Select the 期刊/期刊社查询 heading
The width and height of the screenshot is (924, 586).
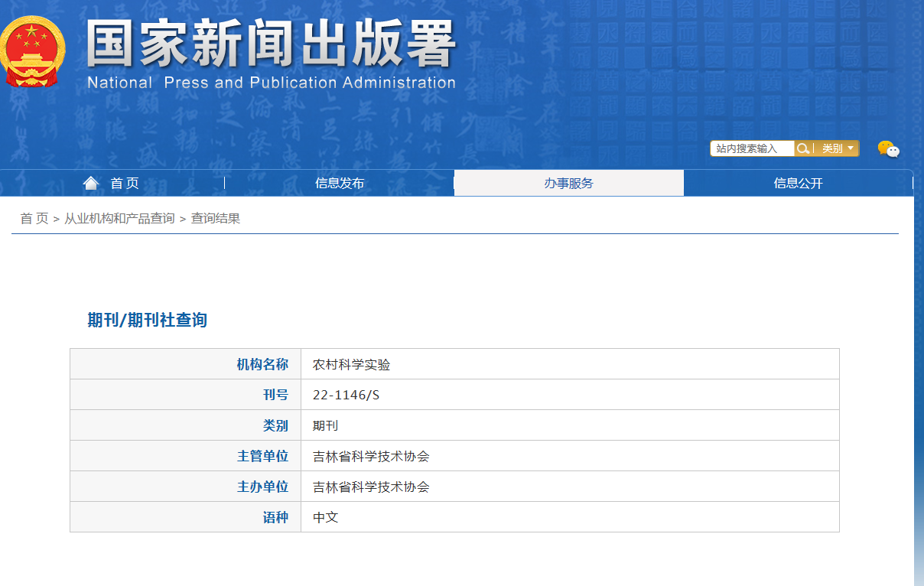[x=147, y=320]
